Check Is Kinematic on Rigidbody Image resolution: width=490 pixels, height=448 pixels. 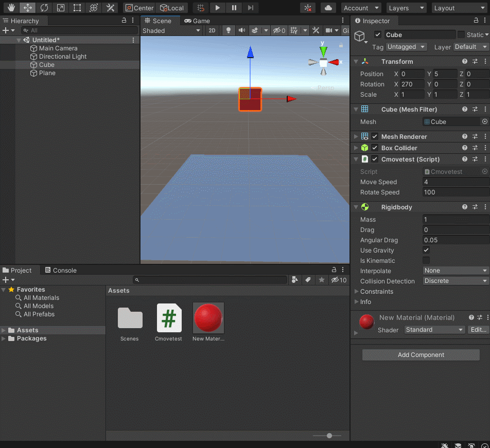coord(426,260)
